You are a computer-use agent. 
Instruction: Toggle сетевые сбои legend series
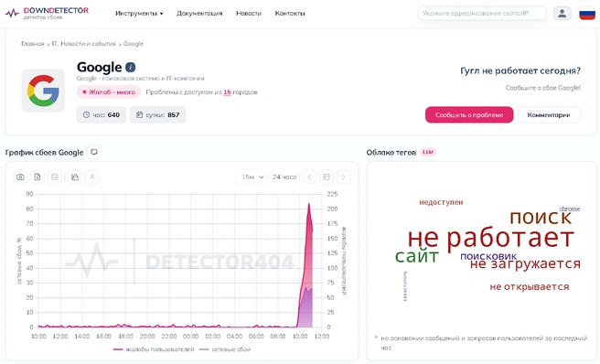(225, 349)
